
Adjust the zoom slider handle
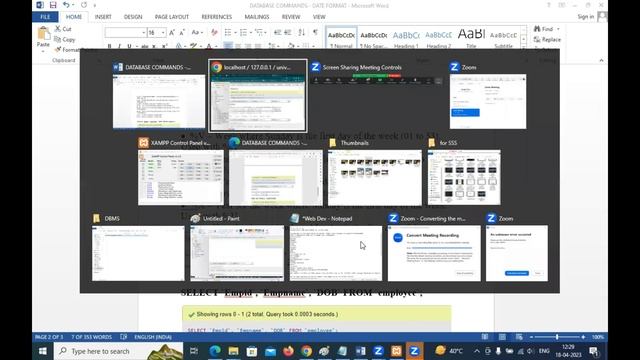click(x=557, y=337)
